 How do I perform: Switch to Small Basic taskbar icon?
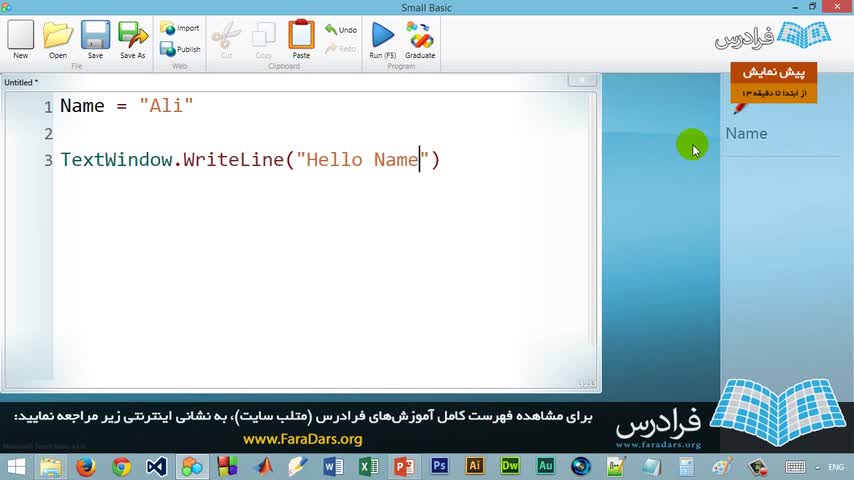(x=192, y=467)
